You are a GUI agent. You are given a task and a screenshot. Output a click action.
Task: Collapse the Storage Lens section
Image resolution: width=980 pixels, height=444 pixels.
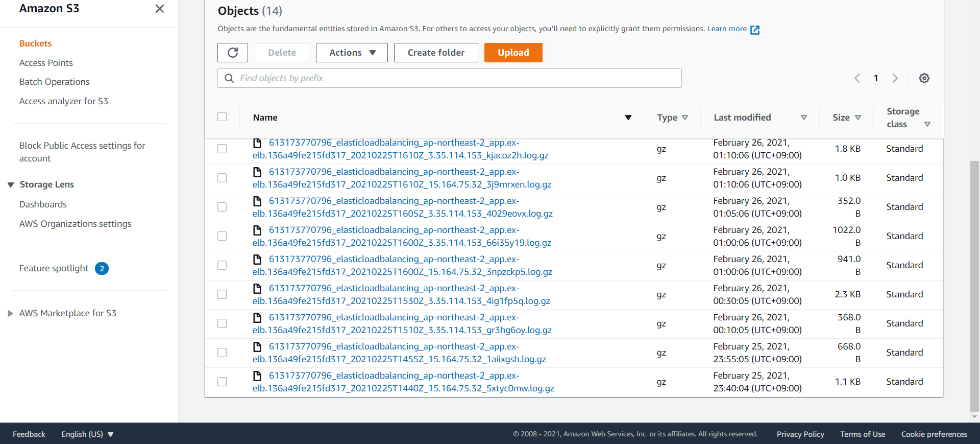[x=11, y=185]
